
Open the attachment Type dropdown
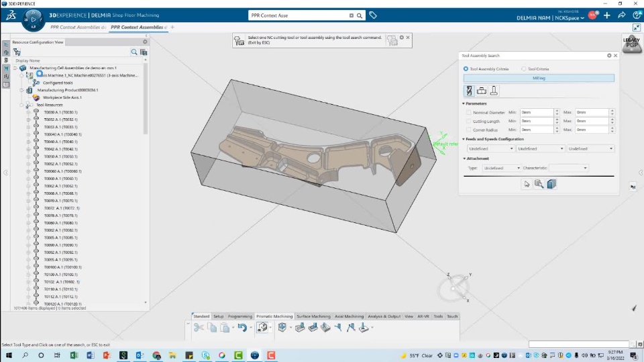502,168
